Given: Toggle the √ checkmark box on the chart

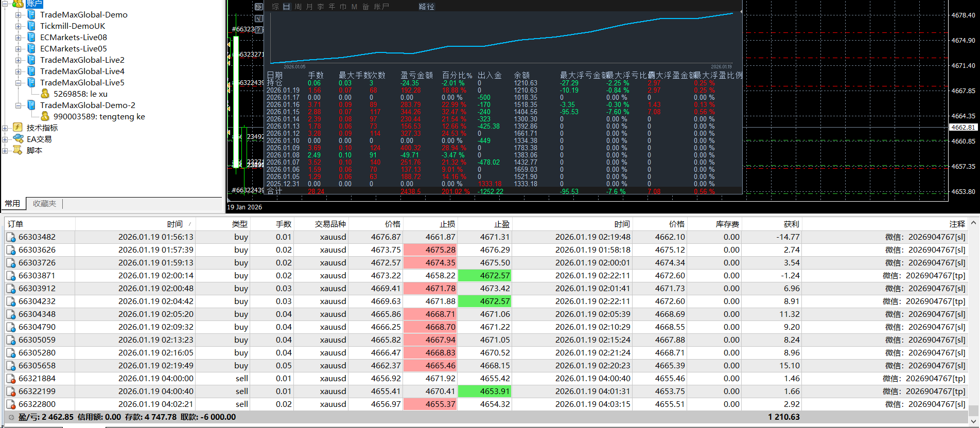Looking at the screenshot, I should coord(259,19).
